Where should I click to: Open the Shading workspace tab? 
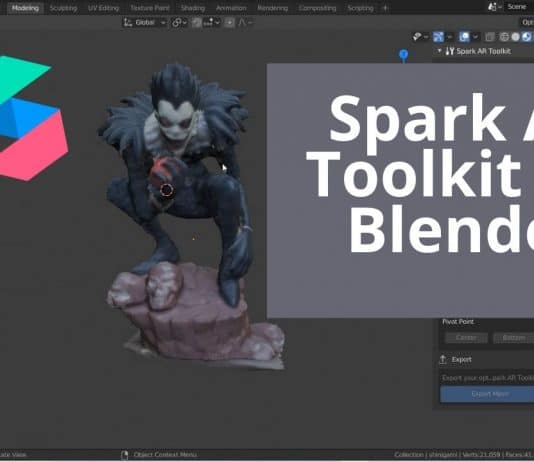193,8
